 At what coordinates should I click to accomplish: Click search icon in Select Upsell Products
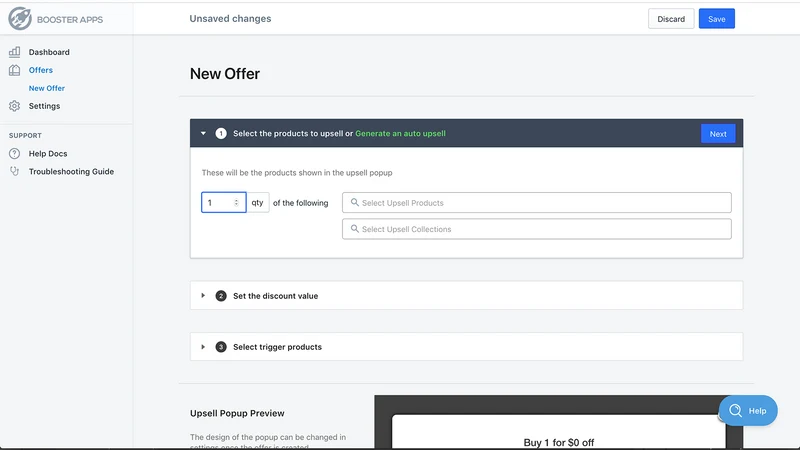pyautogui.click(x=355, y=203)
